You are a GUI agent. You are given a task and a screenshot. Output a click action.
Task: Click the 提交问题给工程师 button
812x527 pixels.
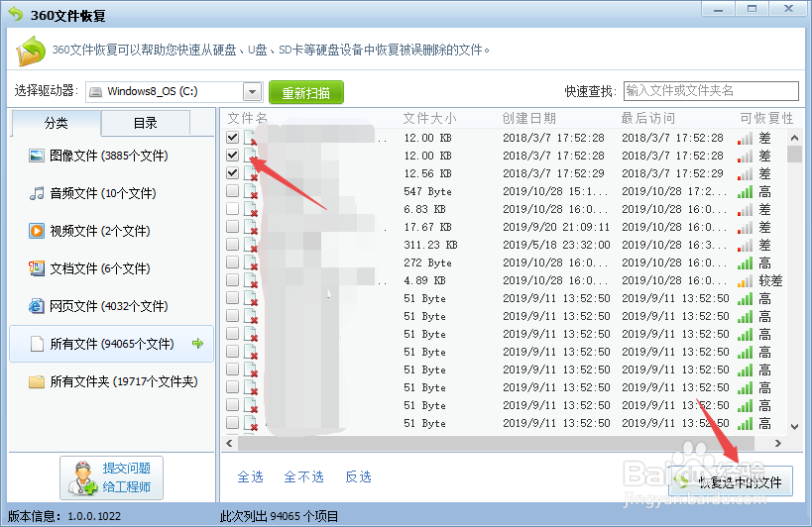(x=111, y=477)
